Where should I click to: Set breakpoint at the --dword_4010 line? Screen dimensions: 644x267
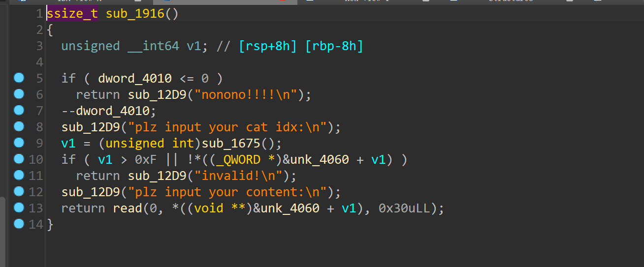click(x=19, y=110)
